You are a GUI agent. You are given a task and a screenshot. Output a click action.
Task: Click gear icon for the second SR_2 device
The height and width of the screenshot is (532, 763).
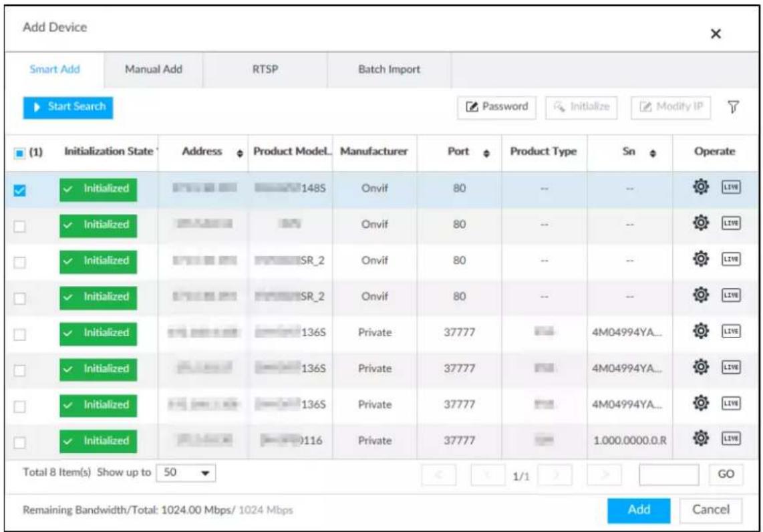(701, 295)
